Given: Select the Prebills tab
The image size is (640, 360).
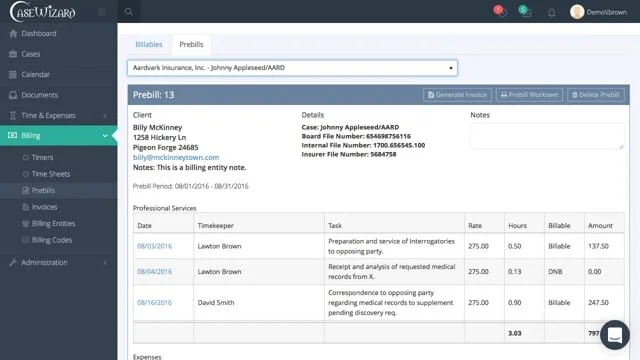Looking at the screenshot, I should [191, 44].
